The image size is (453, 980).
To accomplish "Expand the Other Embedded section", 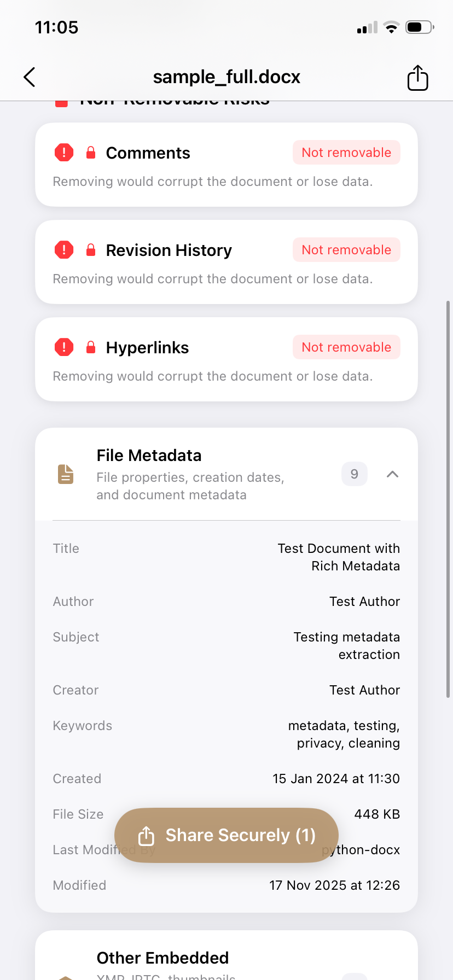I will click(x=162, y=958).
